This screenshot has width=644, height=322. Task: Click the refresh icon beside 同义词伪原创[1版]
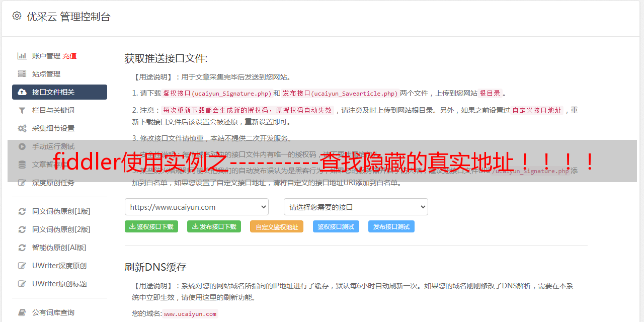coord(22,211)
